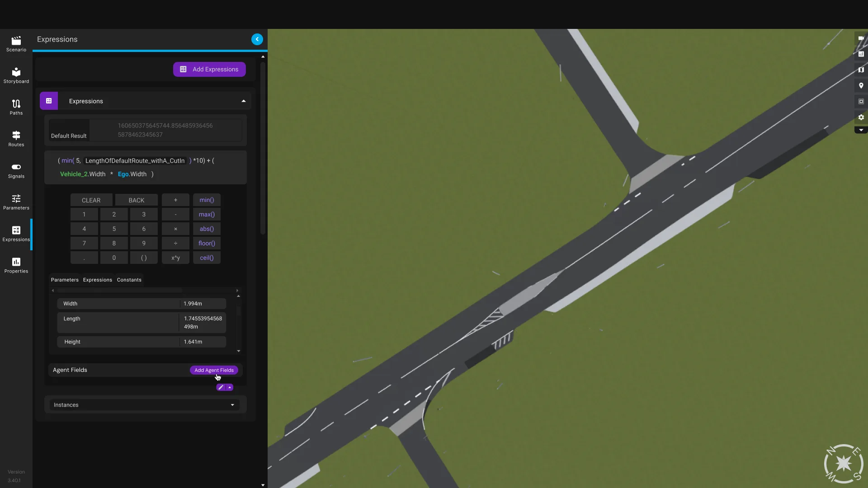868x488 pixels.
Task: Open the Storyboard panel
Action: 16,75
